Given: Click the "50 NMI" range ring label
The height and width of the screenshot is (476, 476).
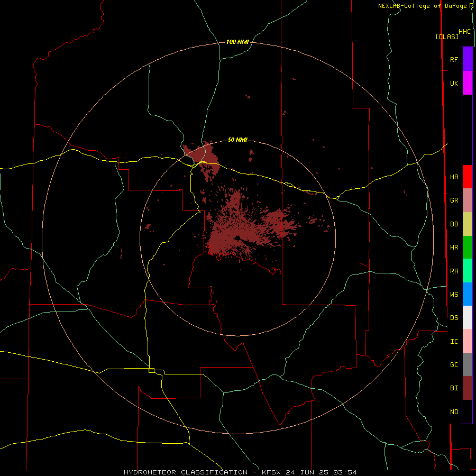Looking at the screenshot, I should 237,140.
